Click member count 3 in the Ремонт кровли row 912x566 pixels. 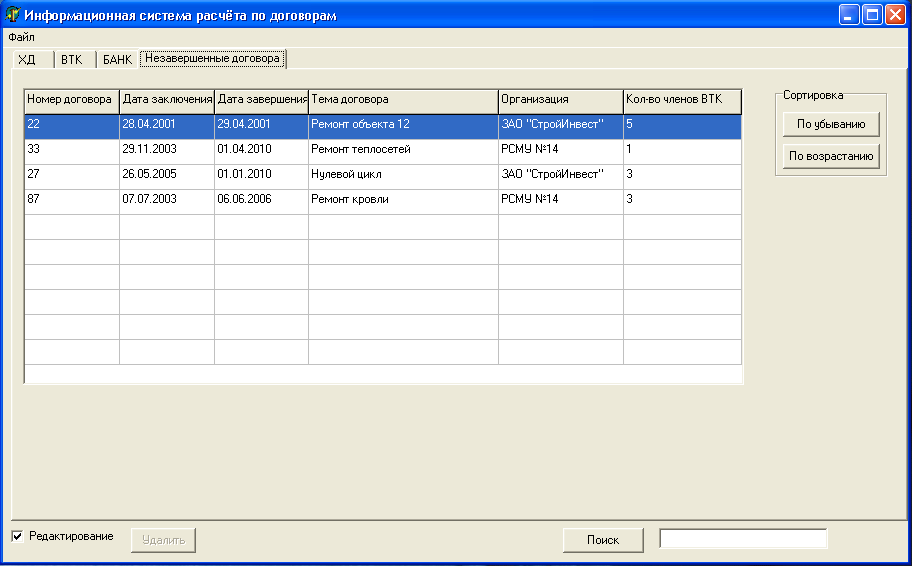tap(682, 201)
